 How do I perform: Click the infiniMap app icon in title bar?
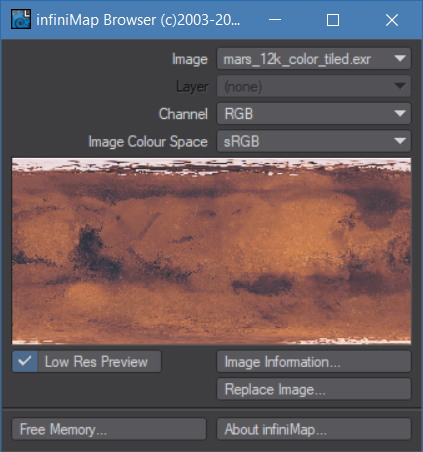[x=21, y=19]
